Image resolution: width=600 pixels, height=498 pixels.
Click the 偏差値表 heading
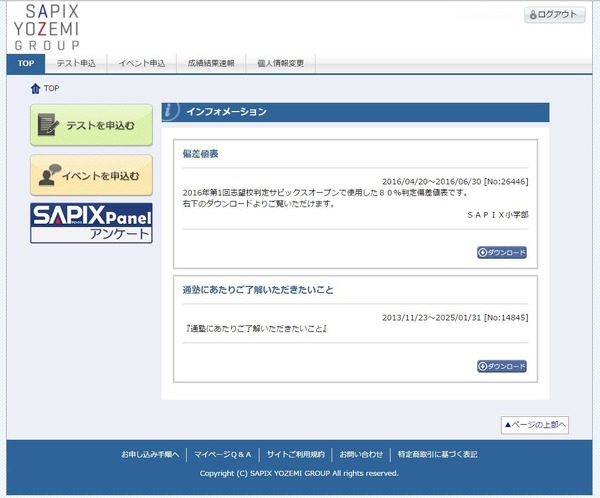click(200, 154)
